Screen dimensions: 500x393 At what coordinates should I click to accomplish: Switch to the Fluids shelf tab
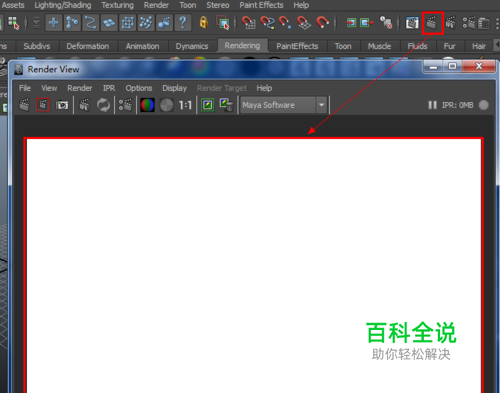tap(417, 46)
